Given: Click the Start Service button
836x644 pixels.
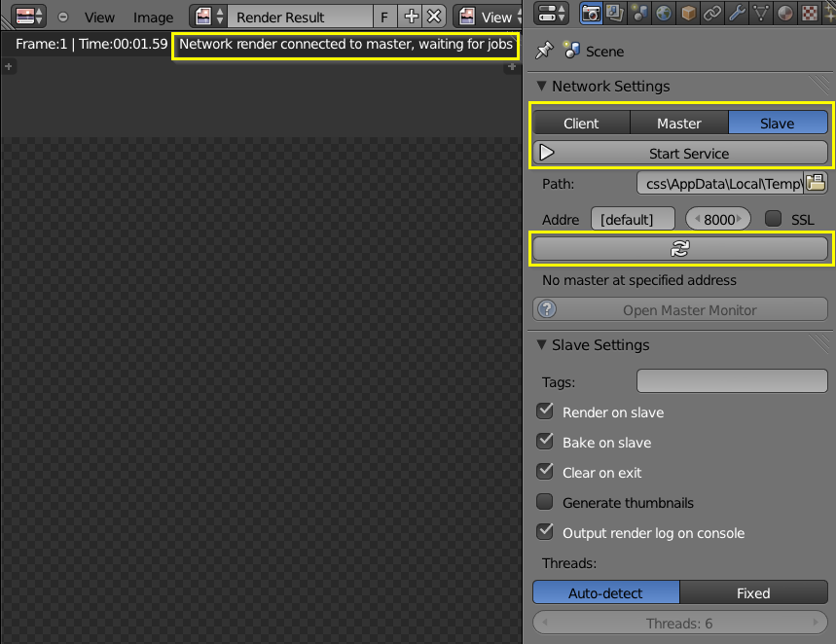Looking at the screenshot, I should pyautogui.click(x=680, y=152).
